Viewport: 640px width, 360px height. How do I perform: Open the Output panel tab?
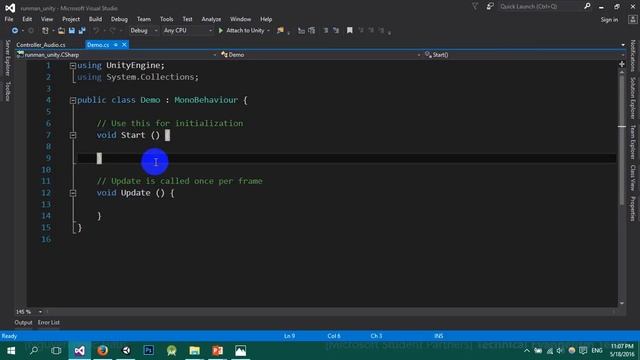tap(23, 322)
